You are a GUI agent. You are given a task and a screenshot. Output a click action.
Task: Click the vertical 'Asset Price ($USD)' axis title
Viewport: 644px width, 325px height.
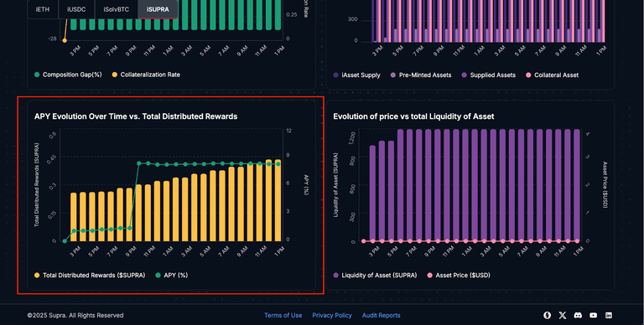pos(605,184)
